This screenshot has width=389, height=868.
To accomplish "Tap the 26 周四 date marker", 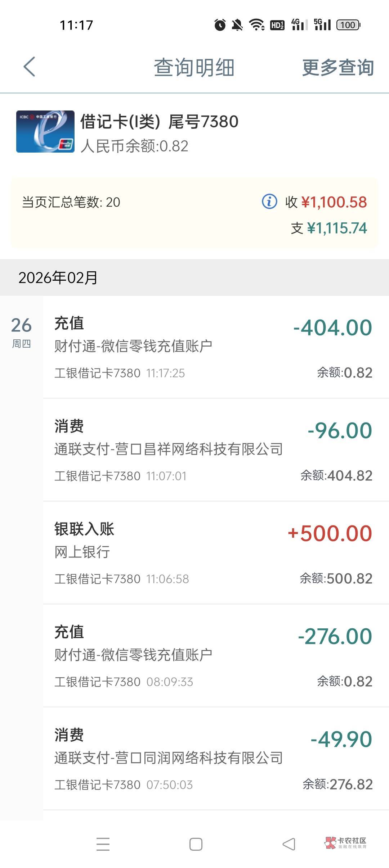I will [x=21, y=332].
